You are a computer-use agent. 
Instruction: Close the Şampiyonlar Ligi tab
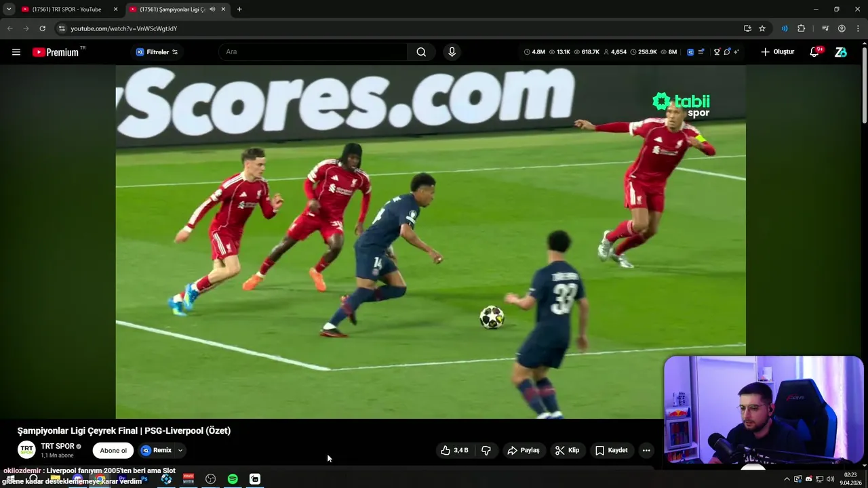(x=223, y=9)
